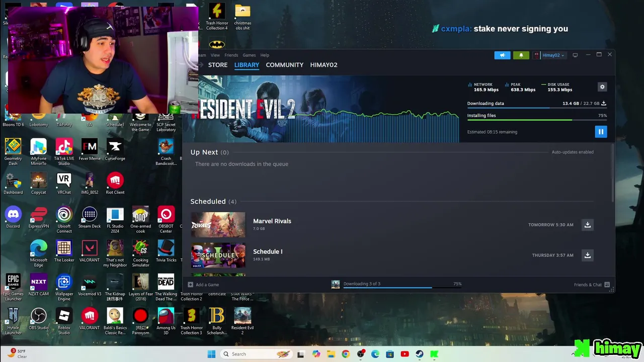The height and width of the screenshot is (362, 644).
Task: Select the Cooking Simulator desktop icon
Action: point(140,254)
